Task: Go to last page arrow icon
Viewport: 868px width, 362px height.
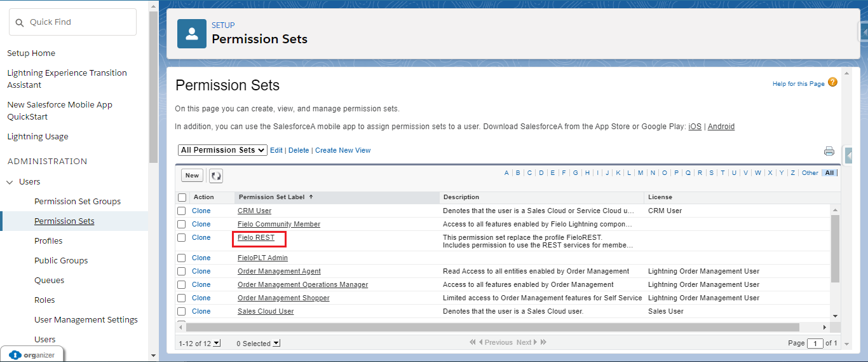Action: (543, 342)
